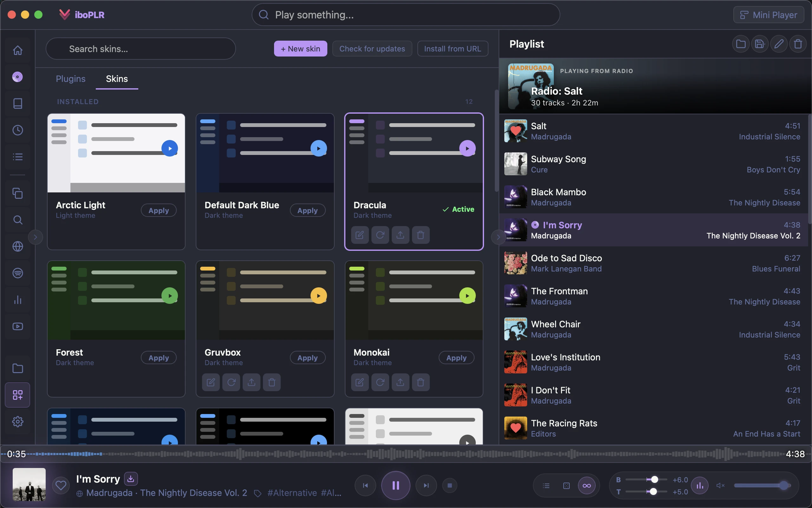
Task: Skip to the previous track
Action: 365,485
